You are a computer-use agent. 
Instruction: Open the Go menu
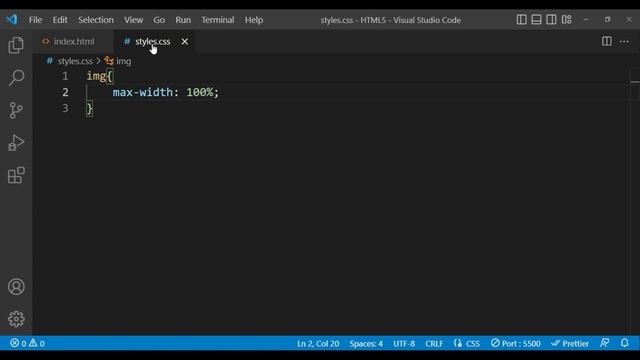[159, 20]
